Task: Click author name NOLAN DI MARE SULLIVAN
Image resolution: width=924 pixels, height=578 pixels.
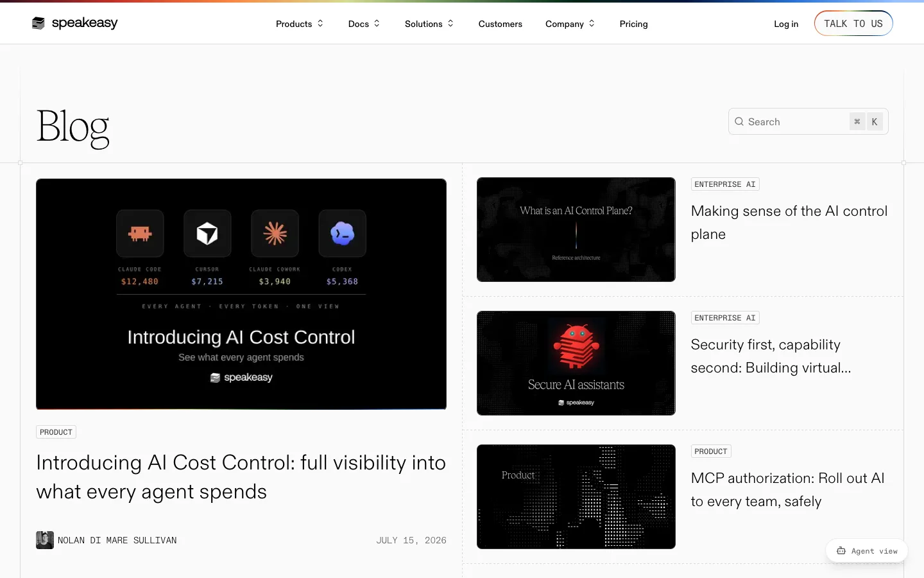Action: [x=117, y=540]
